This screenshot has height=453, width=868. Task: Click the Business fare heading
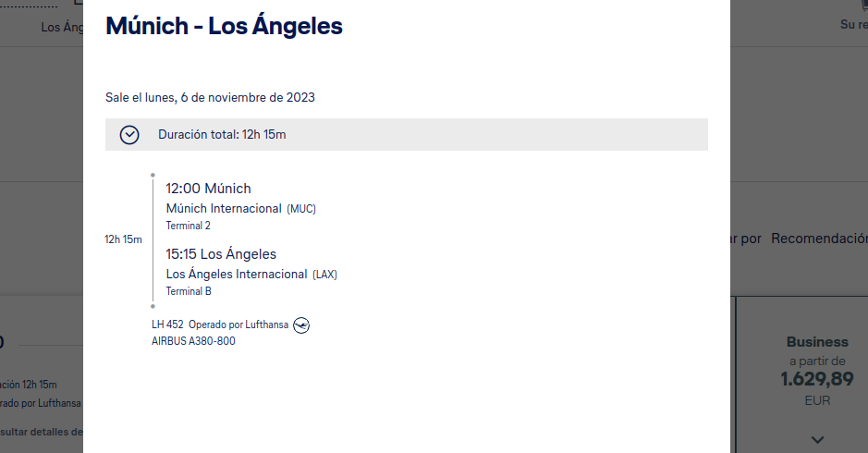[x=817, y=342]
